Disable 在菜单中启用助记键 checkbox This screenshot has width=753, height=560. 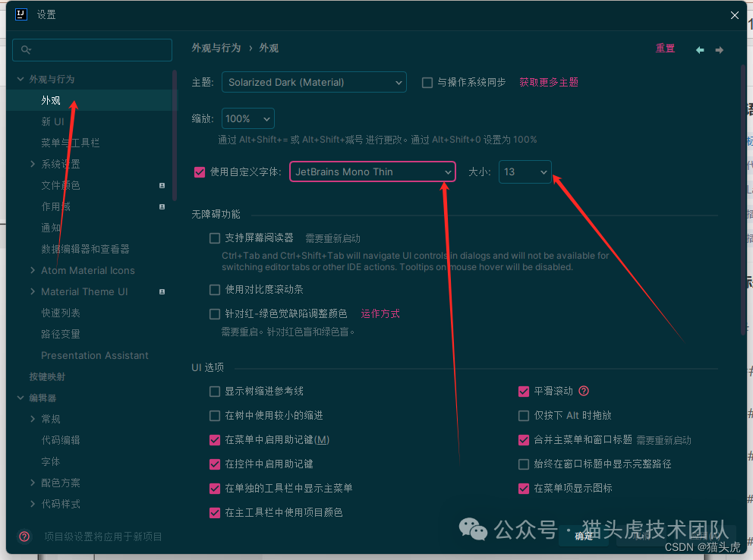tap(215, 440)
